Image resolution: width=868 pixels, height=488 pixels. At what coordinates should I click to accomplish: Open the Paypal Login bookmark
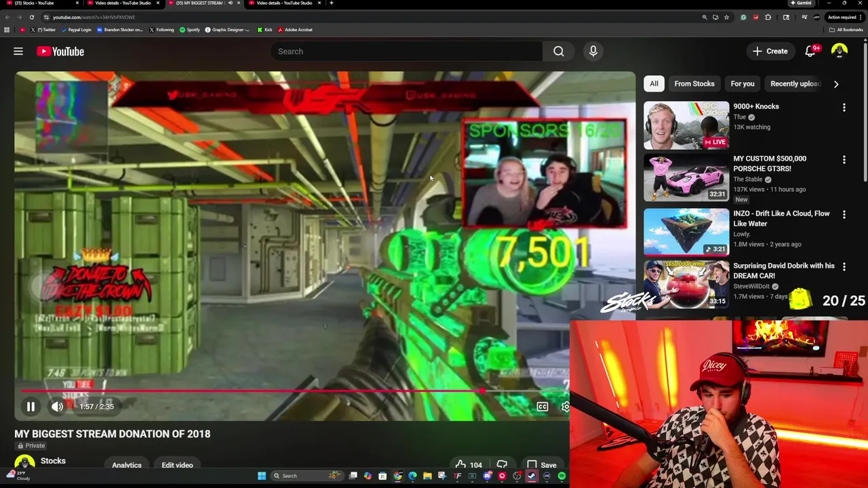point(77,30)
